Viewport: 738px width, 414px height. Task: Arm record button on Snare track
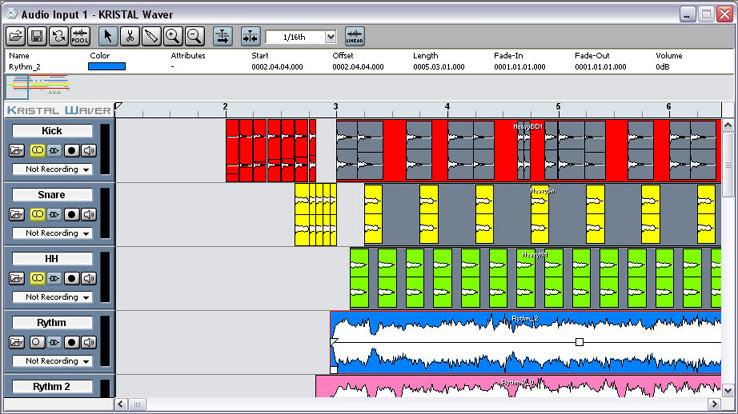[72, 215]
